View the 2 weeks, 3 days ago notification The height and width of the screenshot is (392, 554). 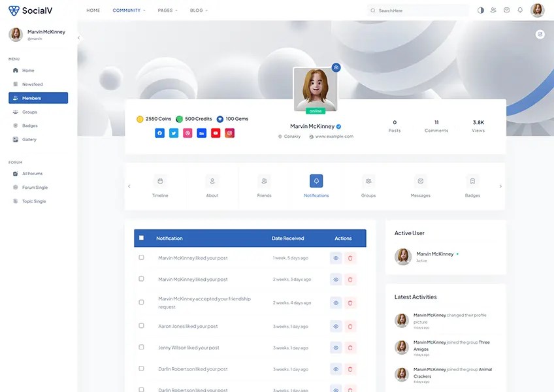[336, 280]
